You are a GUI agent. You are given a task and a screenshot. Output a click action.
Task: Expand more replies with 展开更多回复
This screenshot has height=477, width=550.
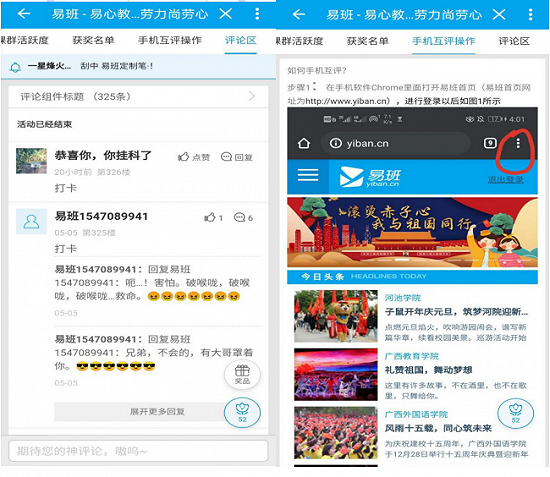tap(157, 411)
